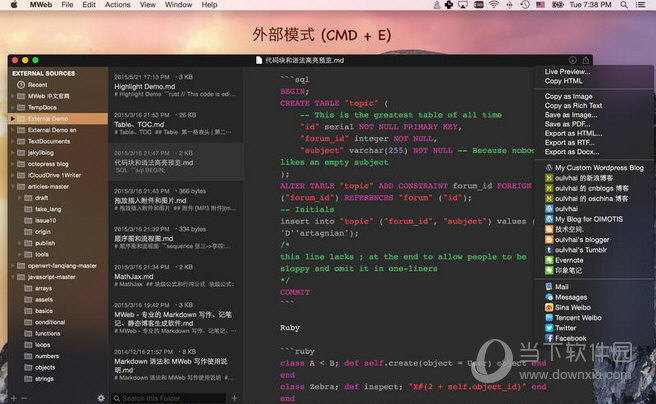Image resolution: width=656 pixels, height=404 pixels.
Task: Choose Export as Docx...
Action: (571, 152)
